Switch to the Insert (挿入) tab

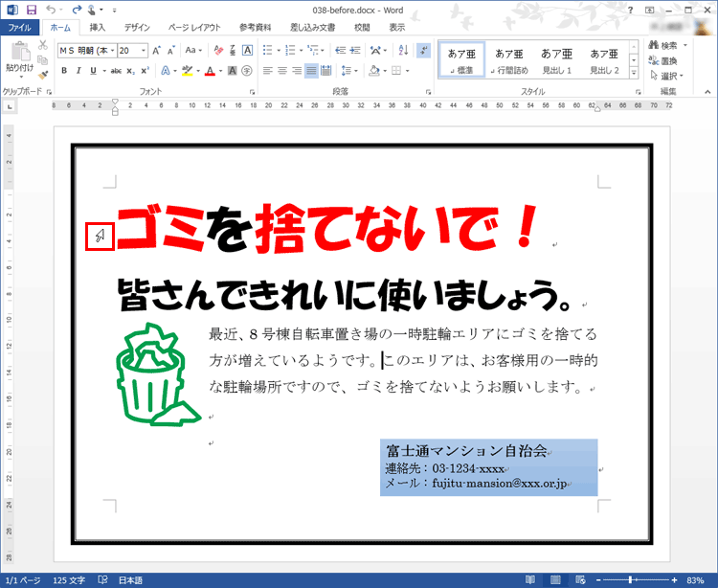pyautogui.click(x=97, y=28)
